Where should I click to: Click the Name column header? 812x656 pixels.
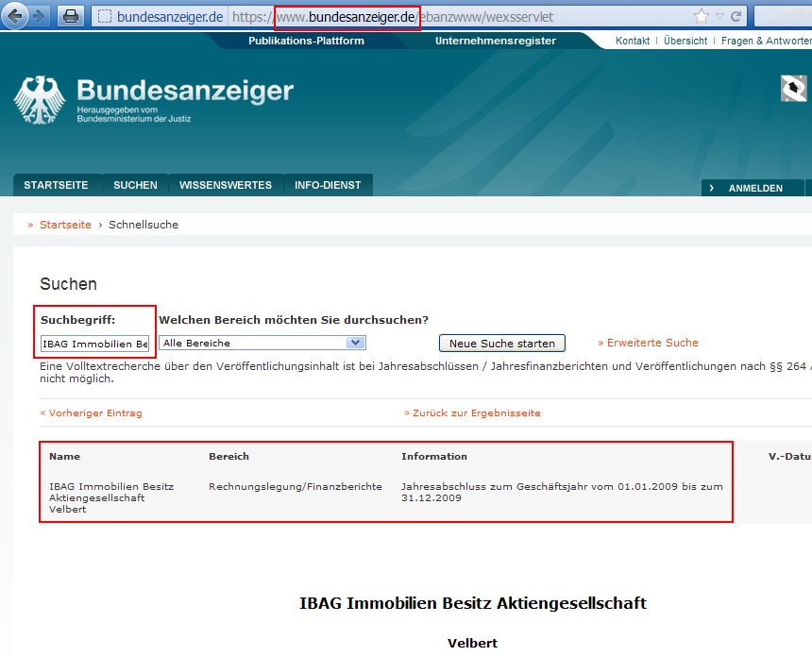[65, 456]
